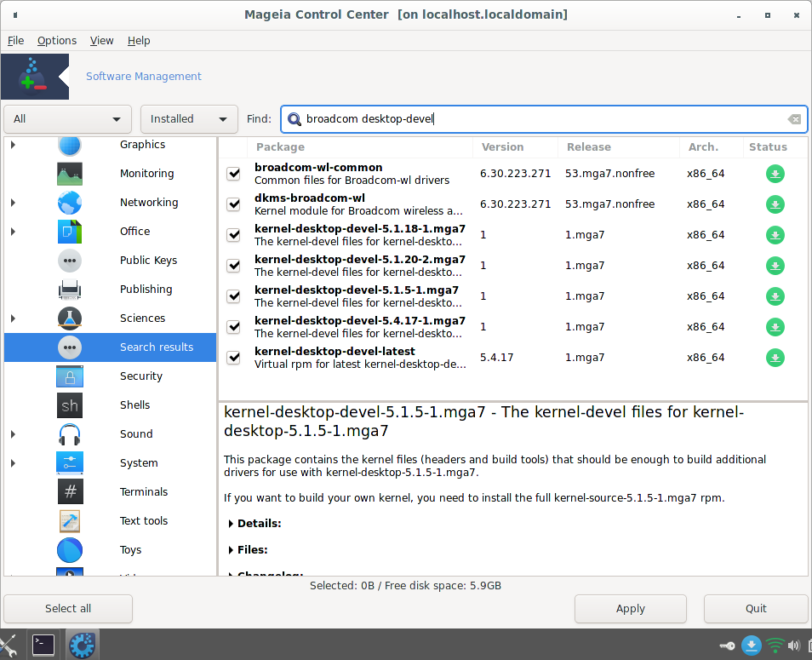Click the Sciences flask icon
The height and width of the screenshot is (660, 812).
point(70,319)
